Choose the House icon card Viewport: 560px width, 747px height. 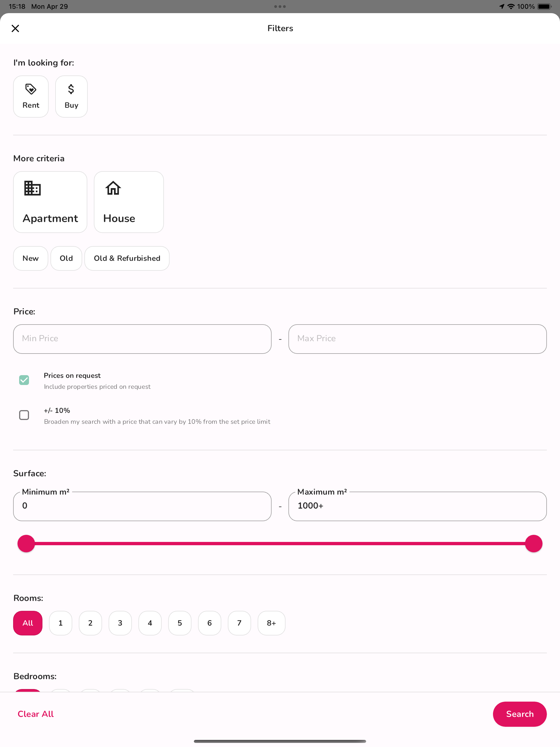[x=129, y=202]
